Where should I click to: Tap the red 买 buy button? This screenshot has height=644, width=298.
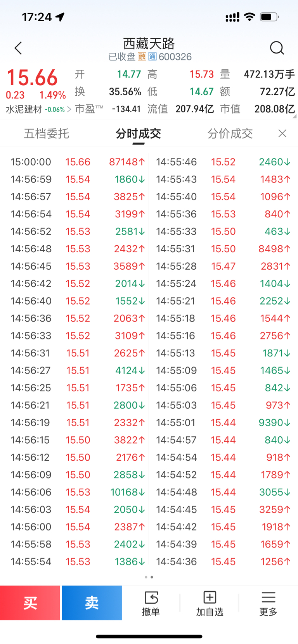(x=30, y=603)
